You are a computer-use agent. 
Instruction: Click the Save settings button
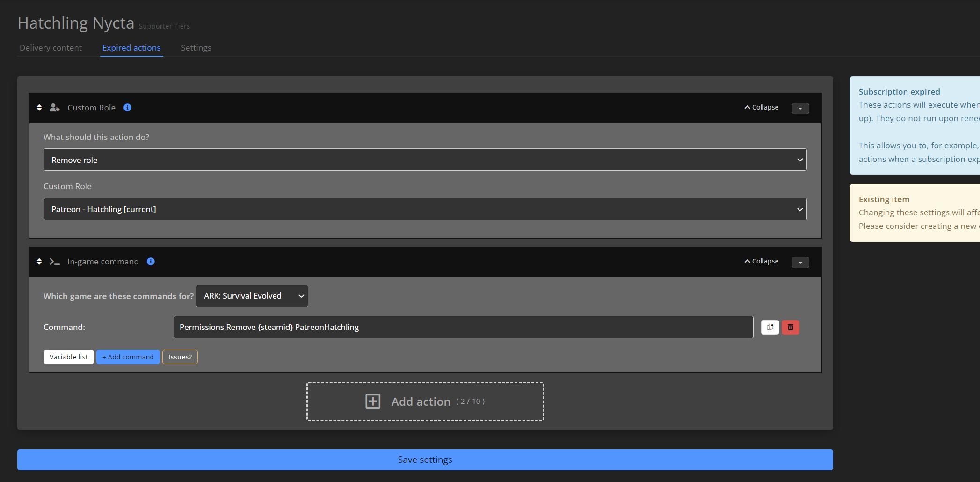[425, 460]
